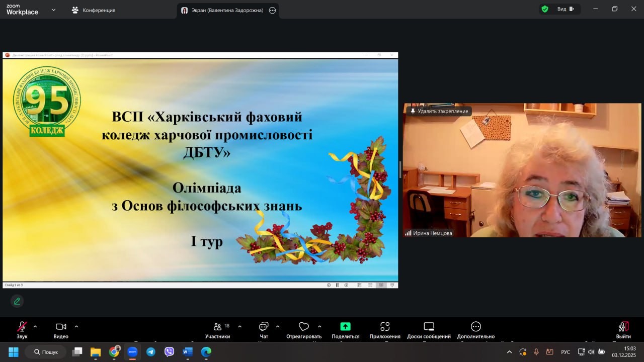Open the shared screen tab options menu
This screenshot has width=644, height=362.
(273, 10)
